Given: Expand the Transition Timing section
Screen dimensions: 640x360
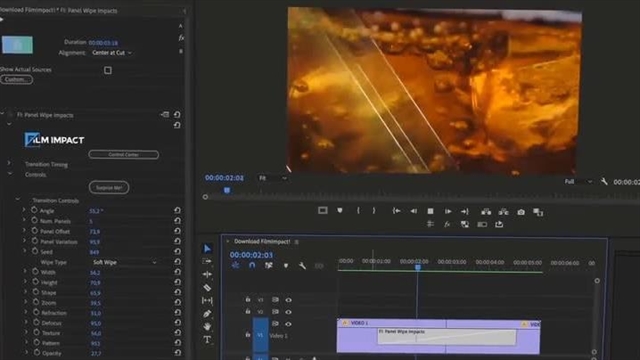Looking at the screenshot, I should tap(9, 163).
